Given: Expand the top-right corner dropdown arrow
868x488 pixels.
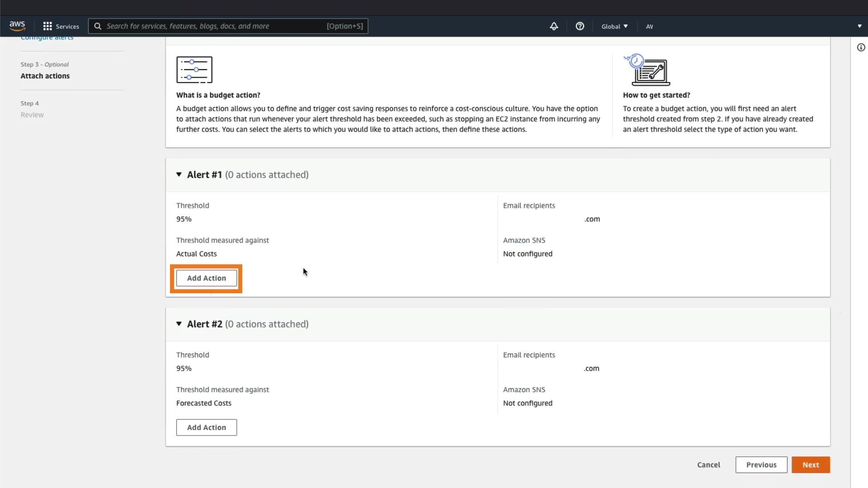Looking at the screenshot, I should click(x=859, y=26).
